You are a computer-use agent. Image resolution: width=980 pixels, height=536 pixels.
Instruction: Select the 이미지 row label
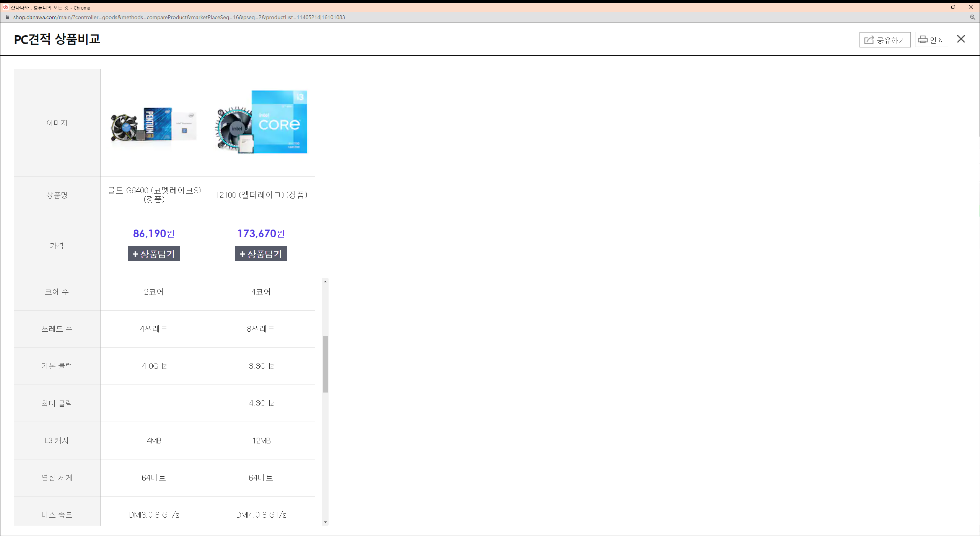click(x=57, y=123)
